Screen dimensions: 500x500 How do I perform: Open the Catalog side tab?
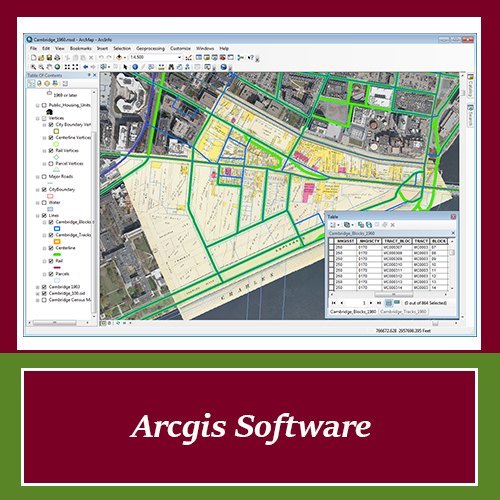coord(470,86)
